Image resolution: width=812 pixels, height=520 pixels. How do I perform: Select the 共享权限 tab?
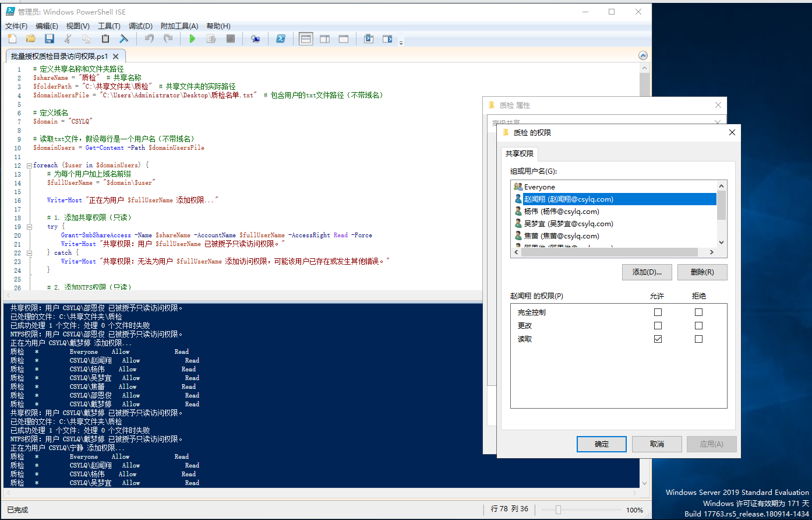(x=520, y=154)
